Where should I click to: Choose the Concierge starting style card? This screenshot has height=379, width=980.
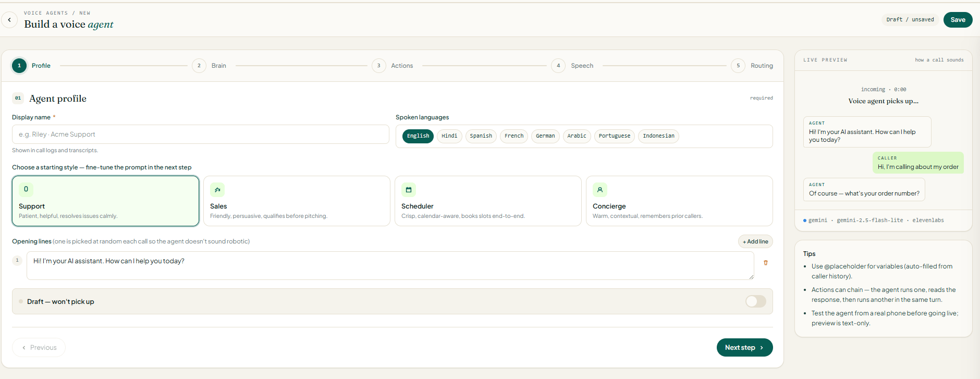pos(679,201)
